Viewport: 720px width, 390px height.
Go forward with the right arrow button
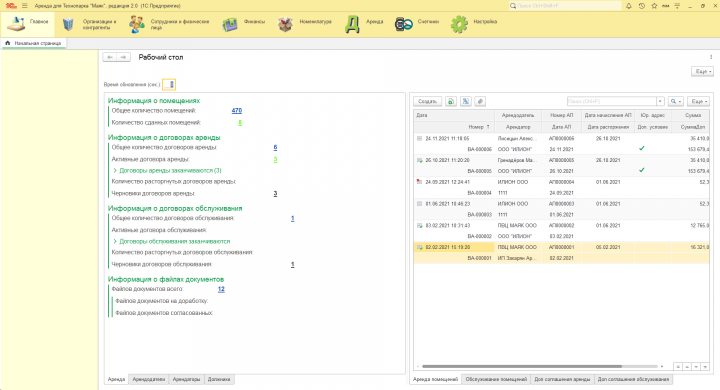(123, 57)
